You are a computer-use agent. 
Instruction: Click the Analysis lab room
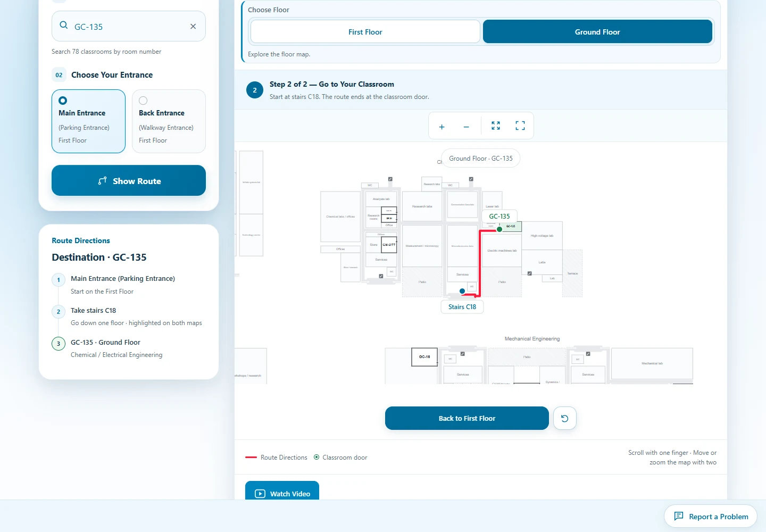pos(381,199)
